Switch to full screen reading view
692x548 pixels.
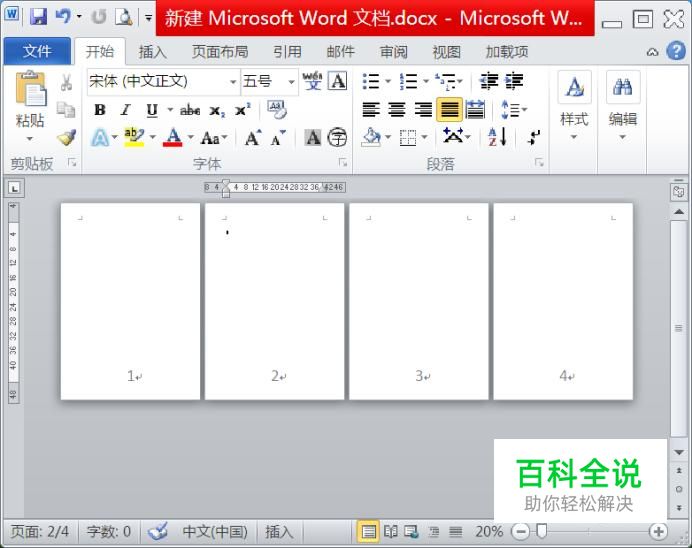click(390, 531)
